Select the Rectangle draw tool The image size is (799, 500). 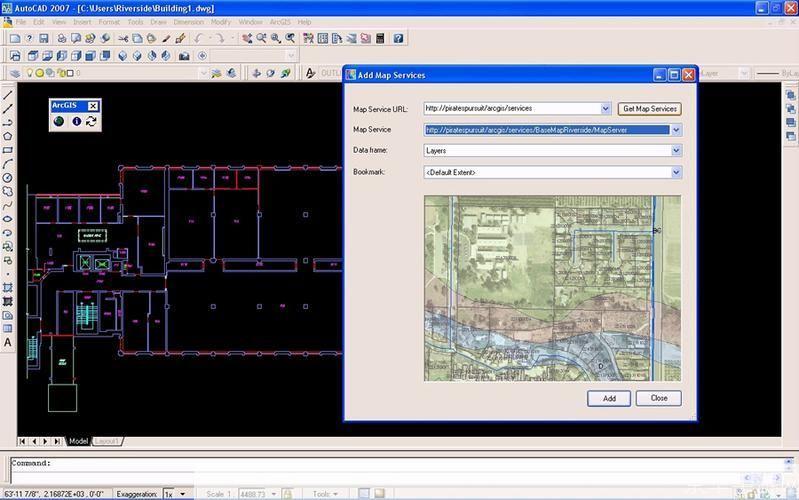click(x=8, y=150)
